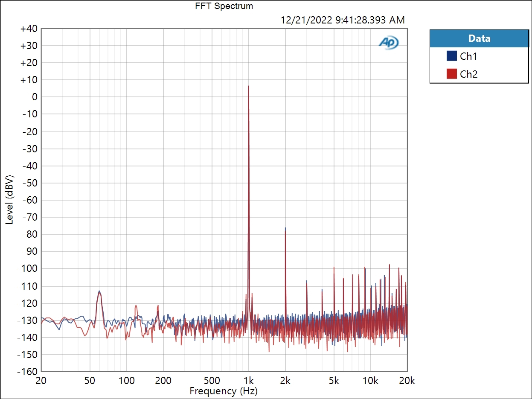The height and width of the screenshot is (399, 532).
Task: Select the red Ch2 color swatch
Action: (x=451, y=74)
